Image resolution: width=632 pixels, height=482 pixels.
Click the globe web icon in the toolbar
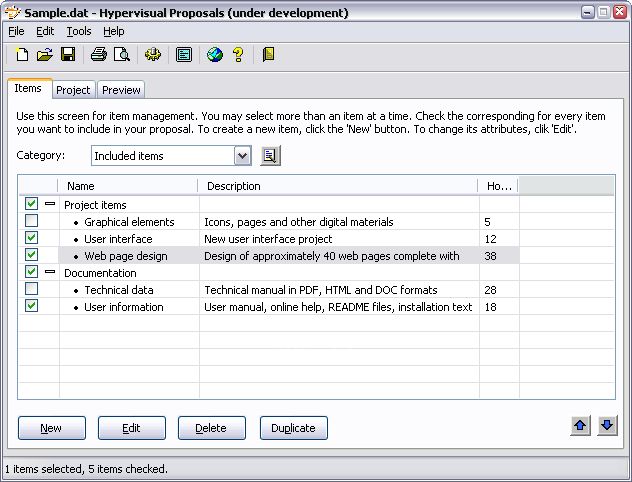(215, 55)
